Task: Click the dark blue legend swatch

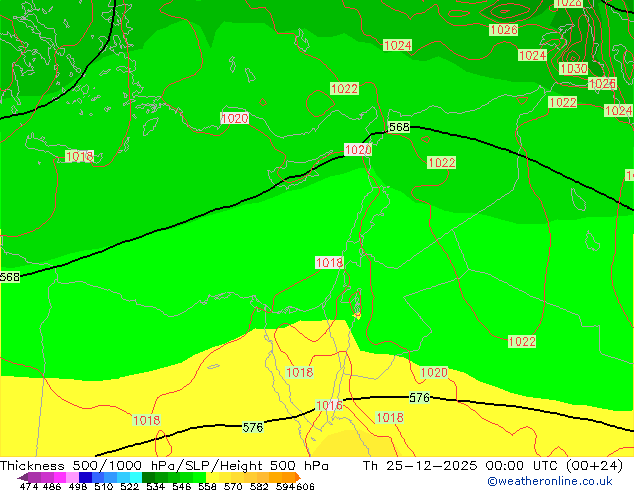Action: click(x=85, y=477)
